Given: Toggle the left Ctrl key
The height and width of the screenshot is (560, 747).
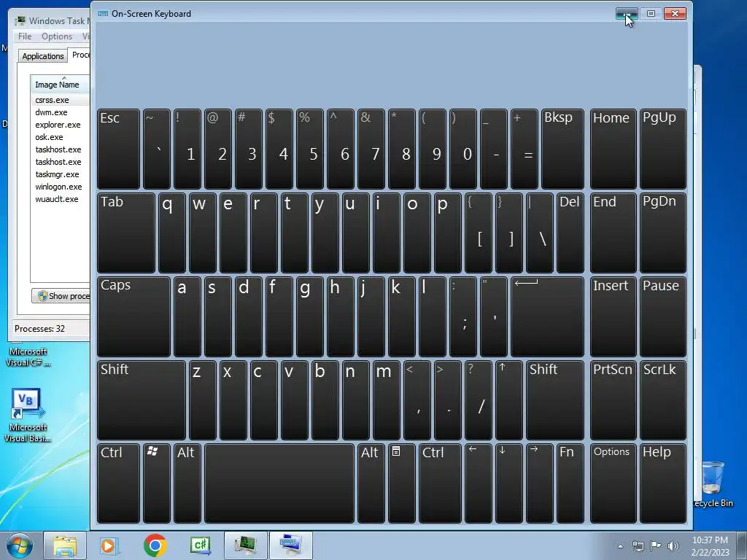Looking at the screenshot, I should tap(118, 483).
